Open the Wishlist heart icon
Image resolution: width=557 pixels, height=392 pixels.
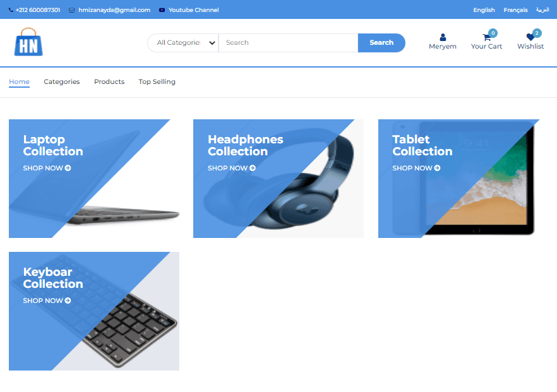click(x=530, y=37)
